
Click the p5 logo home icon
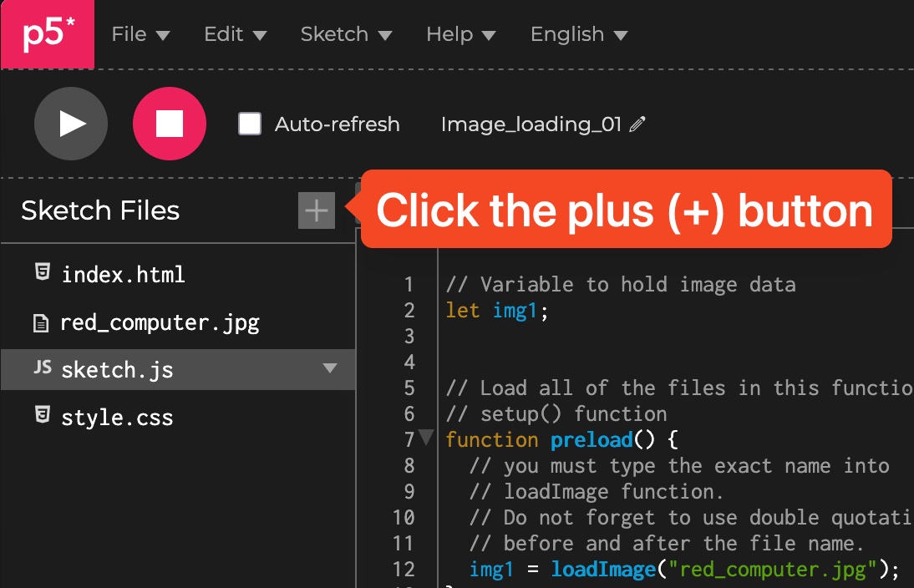(x=48, y=34)
